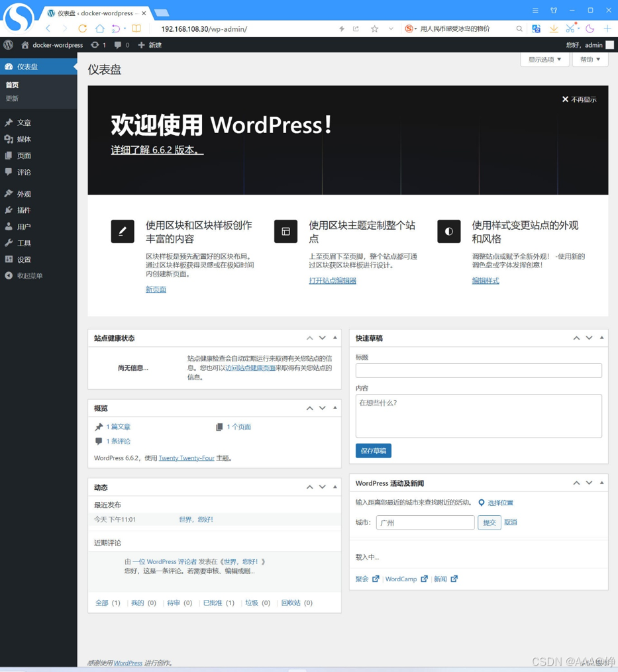Viewport: 618px width, 672px height.
Task: Click the WordPress logo in admin bar
Action: click(8, 45)
